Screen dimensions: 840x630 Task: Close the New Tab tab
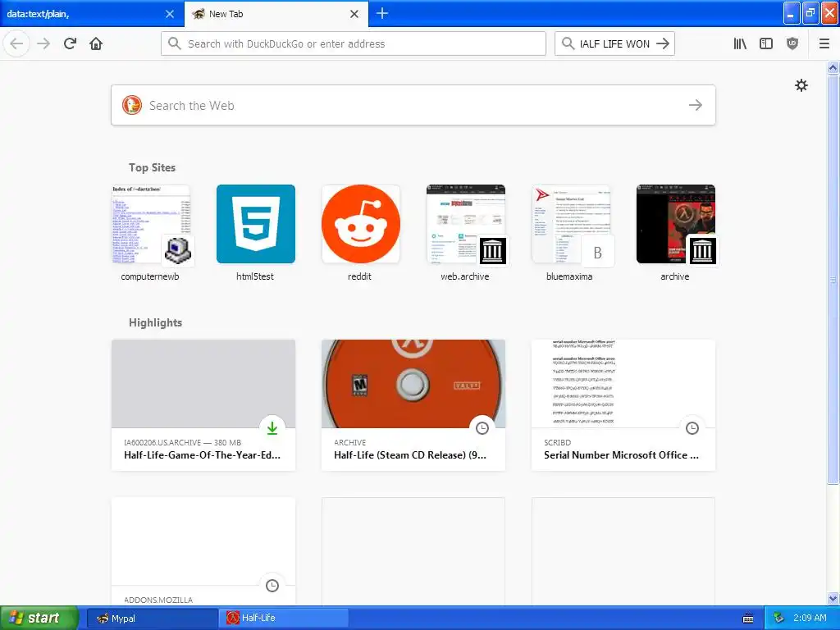(x=354, y=14)
